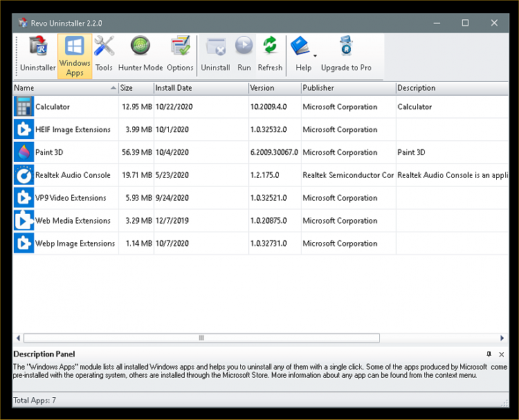Open the Options dialog
519x420 pixels.
(180, 55)
